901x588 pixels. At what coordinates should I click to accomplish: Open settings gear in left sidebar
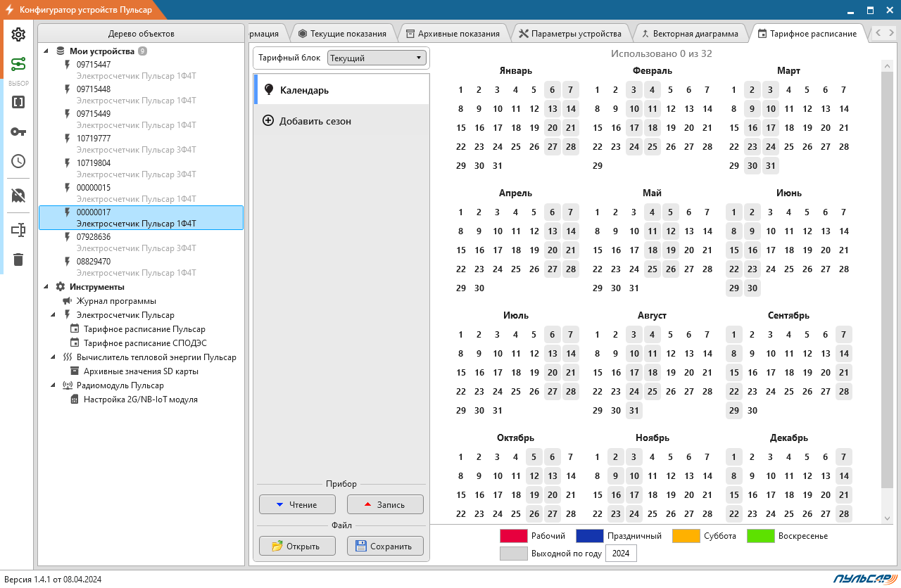coord(18,34)
